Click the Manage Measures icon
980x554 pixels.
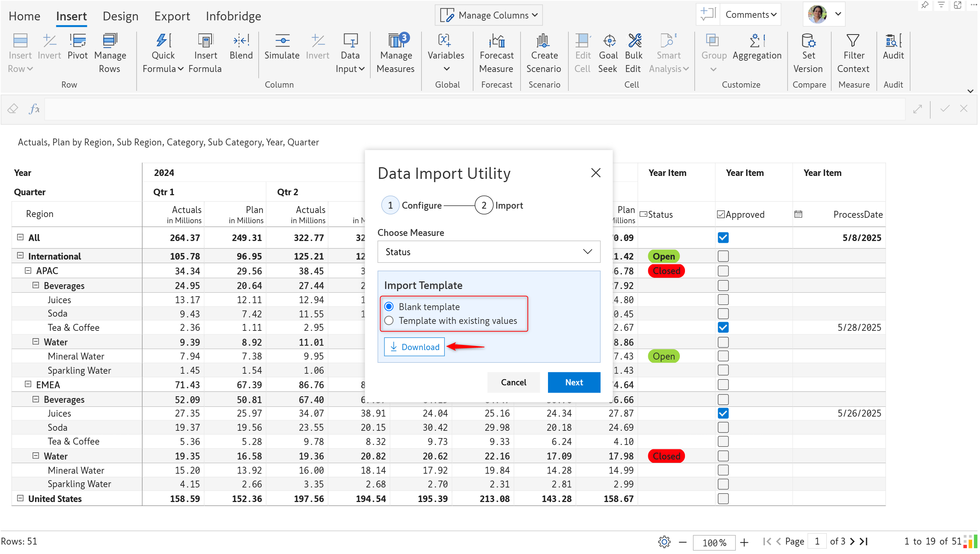tap(396, 41)
